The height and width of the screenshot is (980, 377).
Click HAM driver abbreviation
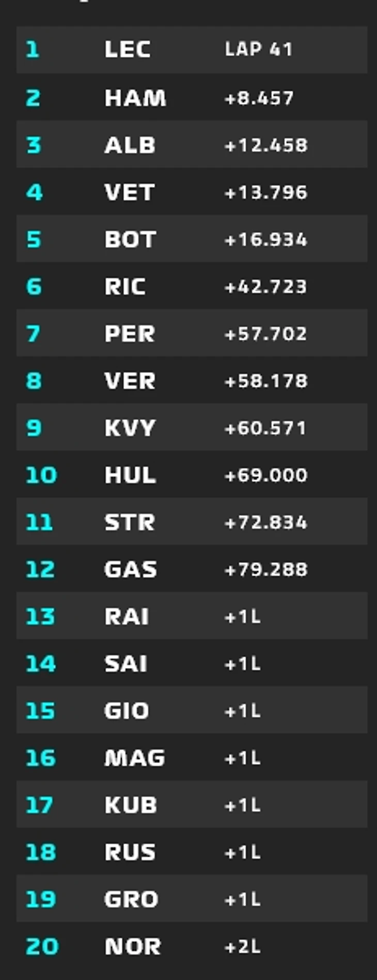click(x=135, y=98)
